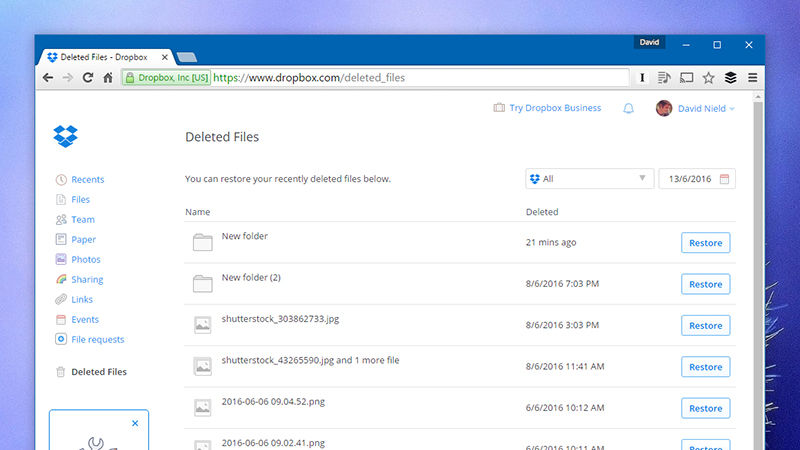Restore the first New folder item
800x450 pixels.
(705, 243)
